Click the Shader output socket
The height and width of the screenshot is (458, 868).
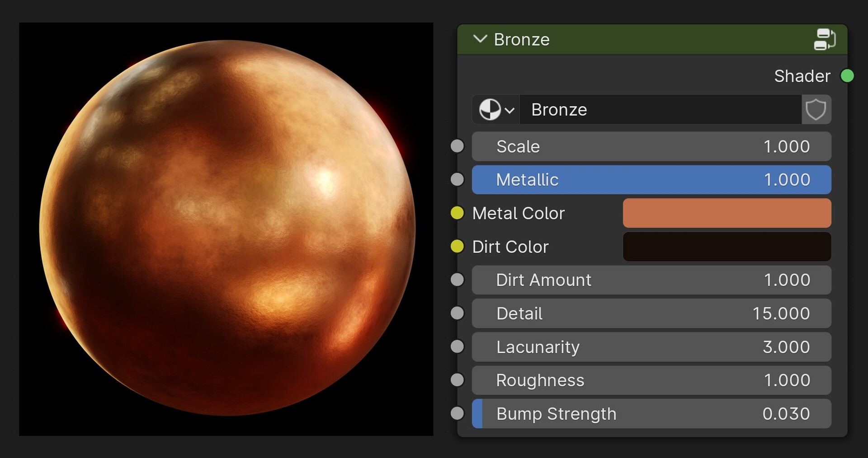(x=847, y=76)
